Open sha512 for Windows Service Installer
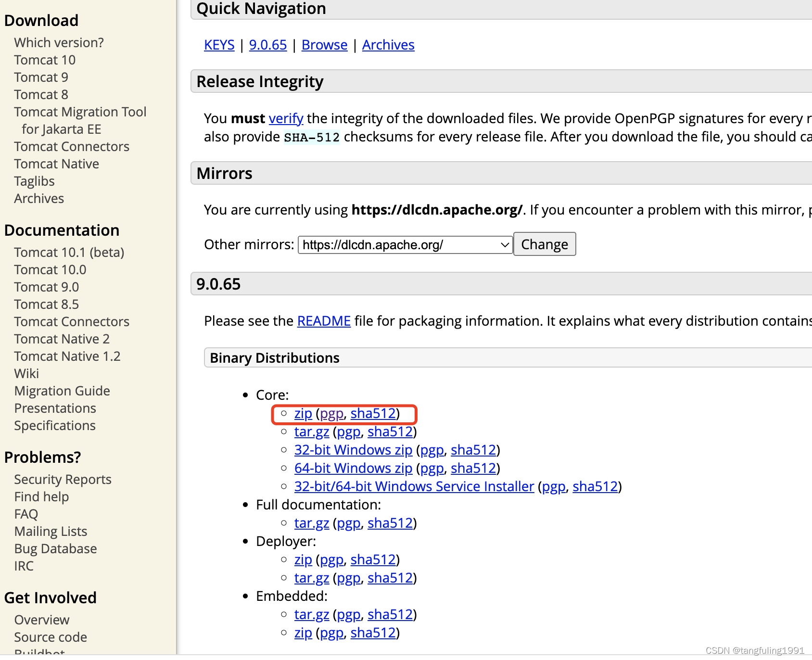 595,487
